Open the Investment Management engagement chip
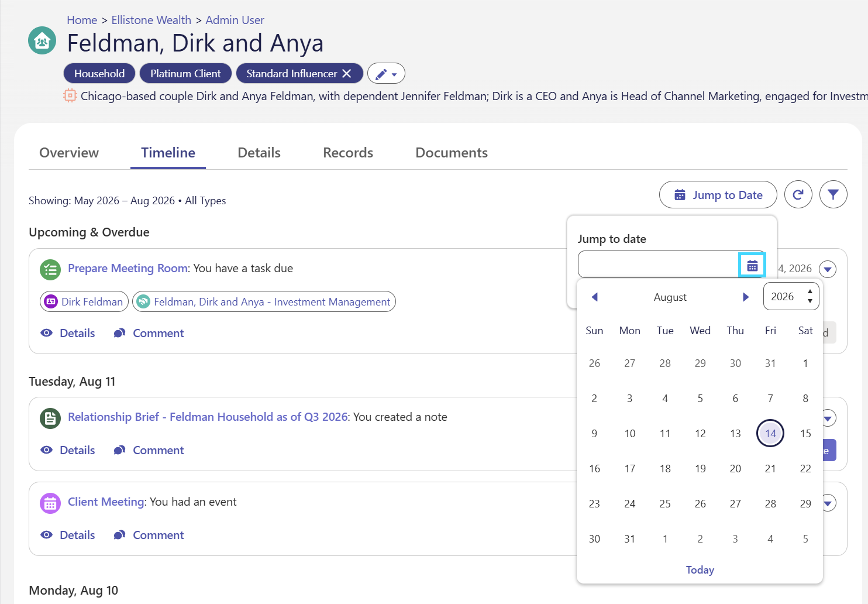This screenshot has width=868, height=604. (264, 302)
